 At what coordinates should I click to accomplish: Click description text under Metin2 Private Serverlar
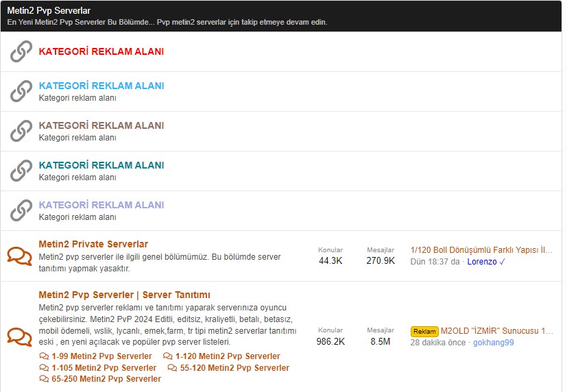coord(160,262)
